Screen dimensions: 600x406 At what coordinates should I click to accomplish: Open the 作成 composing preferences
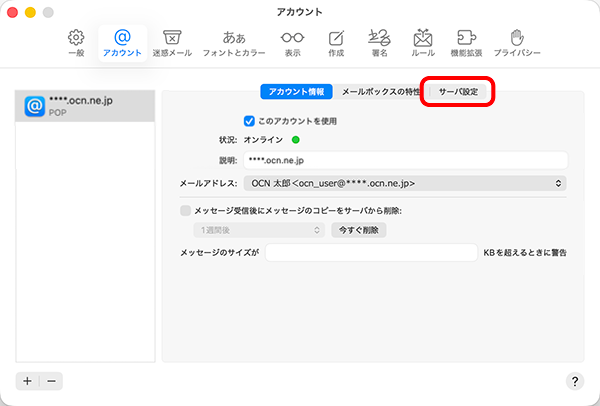pos(336,41)
